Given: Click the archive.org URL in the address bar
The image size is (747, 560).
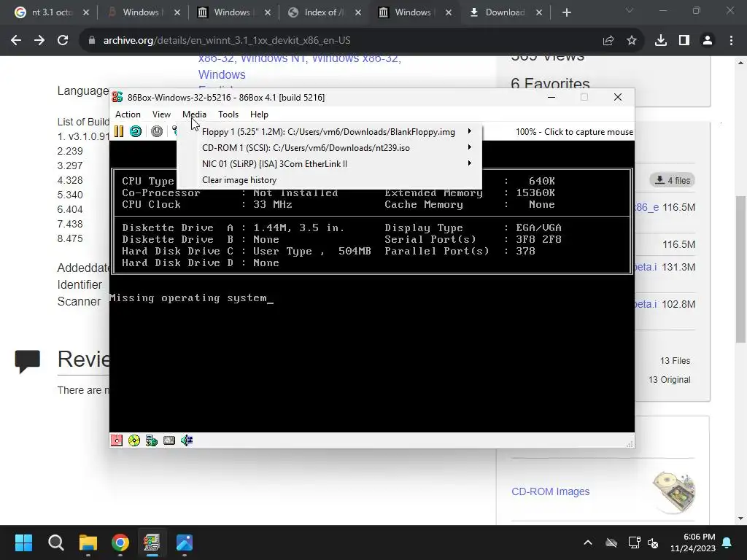Looking at the screenshot, I should tap(227, 41).
